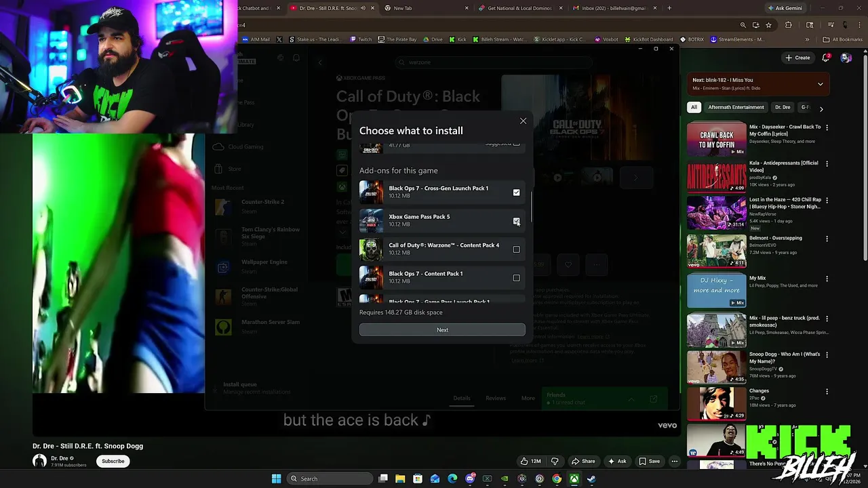The width and height of the screenshot is (868, 488).
Task: Switch to the Get National & Local Dominos tab
Action: [519, 8]
